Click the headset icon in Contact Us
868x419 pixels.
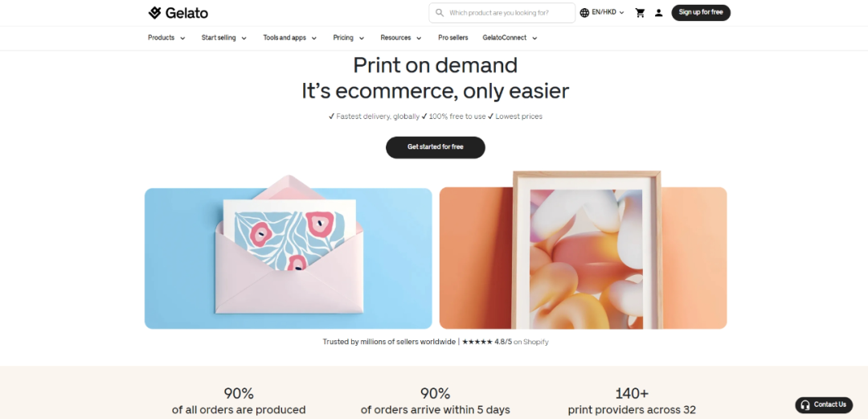[805, 405]
